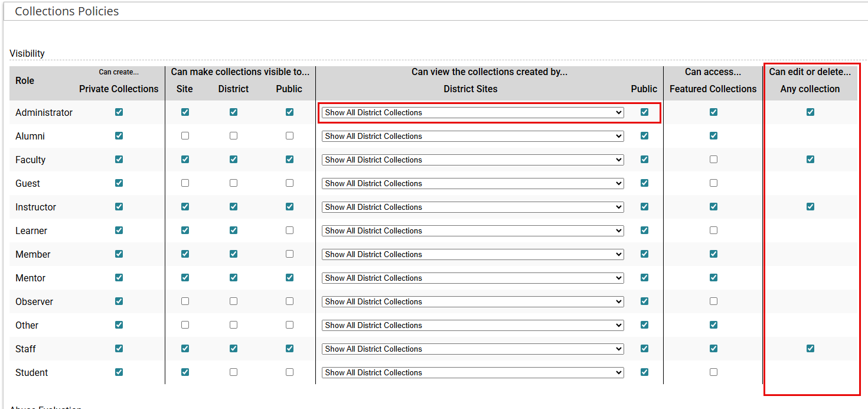Toggle Administrator District visibility checkbox
The height and width of the screenshot is (409, 868).
(x=234, y=112)
